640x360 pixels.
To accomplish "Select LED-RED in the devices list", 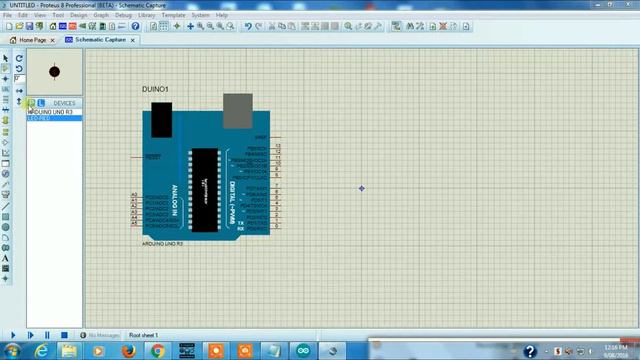I will tap(54, 118).
